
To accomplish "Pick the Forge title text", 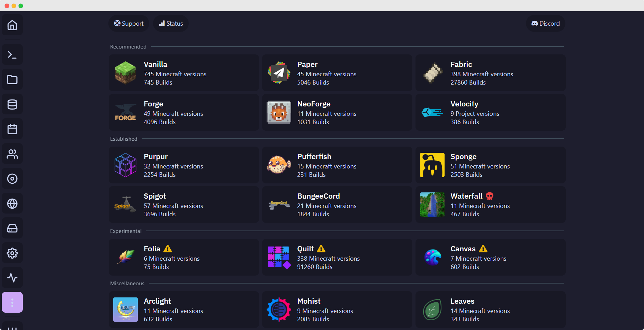I will tap(153, 104).
